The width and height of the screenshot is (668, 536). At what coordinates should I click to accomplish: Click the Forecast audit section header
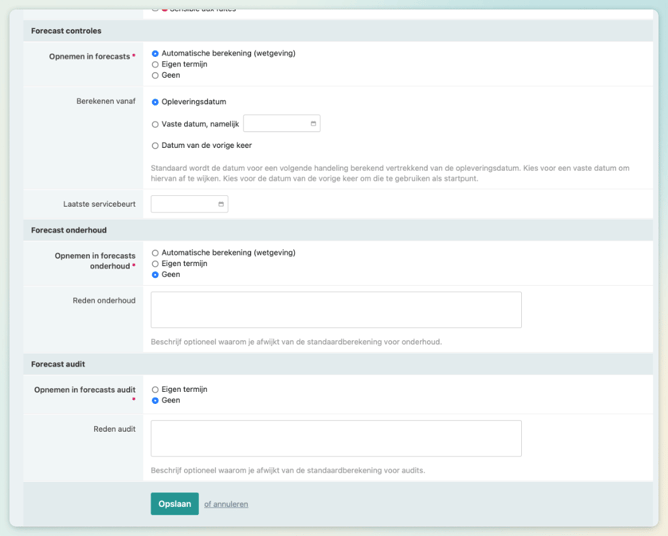click(58, 364)
